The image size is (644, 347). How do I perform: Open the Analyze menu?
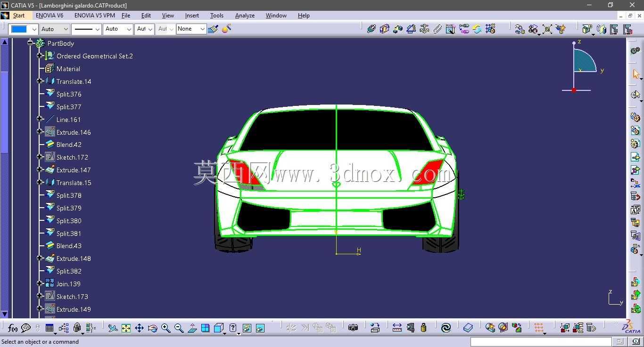click(245, 16)
